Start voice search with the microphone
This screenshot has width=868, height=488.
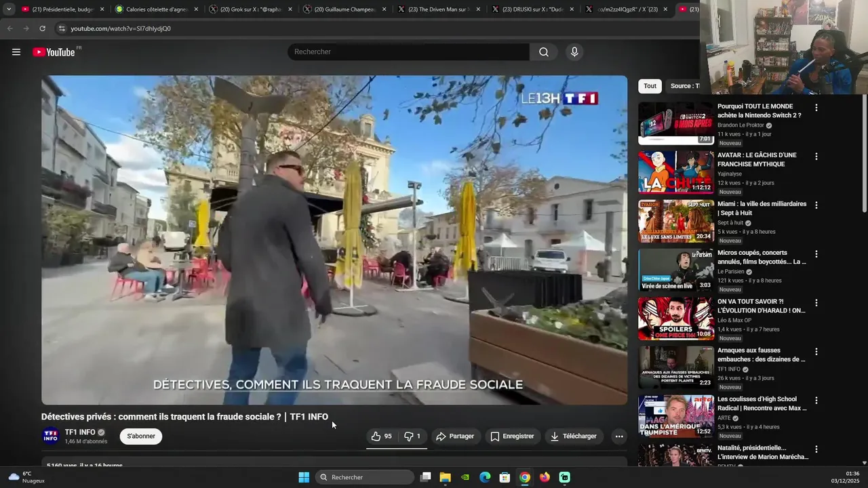pos(574,52)
